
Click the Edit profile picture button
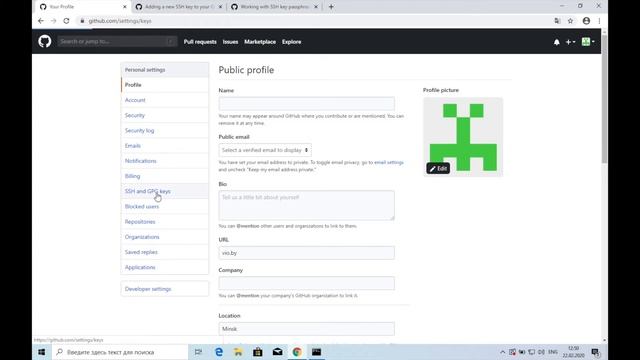click(x=438, y=169)
